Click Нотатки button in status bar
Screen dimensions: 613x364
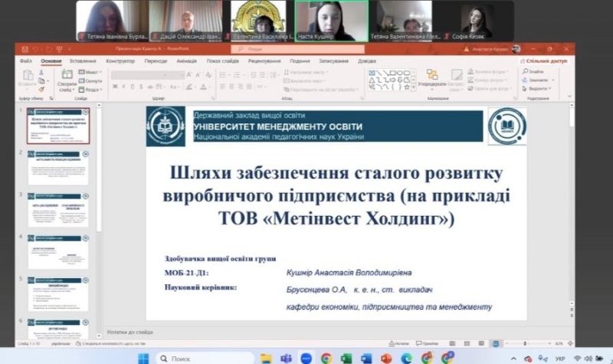pos(398,343)
